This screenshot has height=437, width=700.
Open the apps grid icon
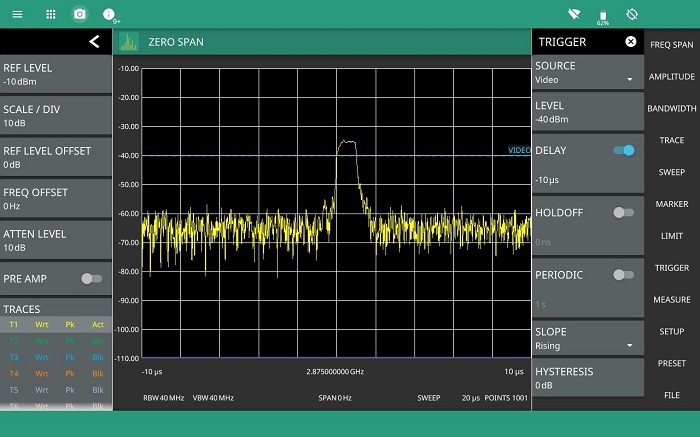coord(51,14)
